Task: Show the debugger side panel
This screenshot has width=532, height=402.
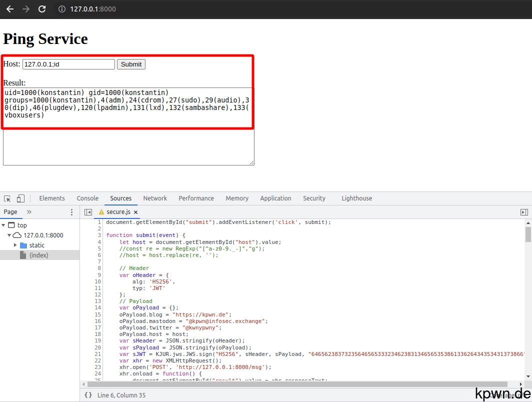Action: coord(523,212)
